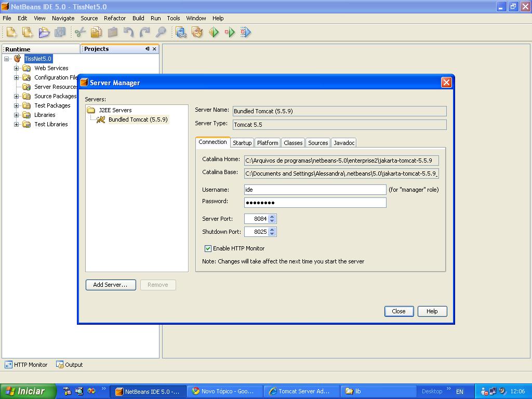The width and height of the screenshot is (532, 399).
Task: Click the Redo arrow toolbar icon
Action: pos(145,32)
